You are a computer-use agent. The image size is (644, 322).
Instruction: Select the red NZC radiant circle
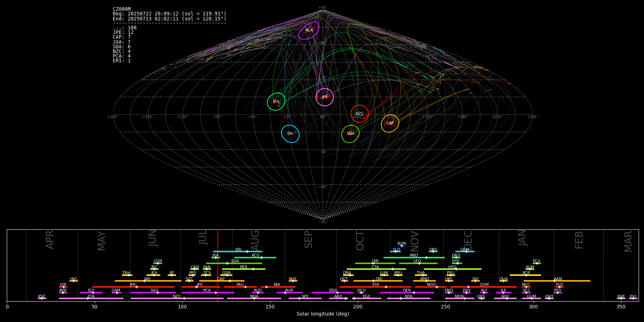tap(360, 114)
